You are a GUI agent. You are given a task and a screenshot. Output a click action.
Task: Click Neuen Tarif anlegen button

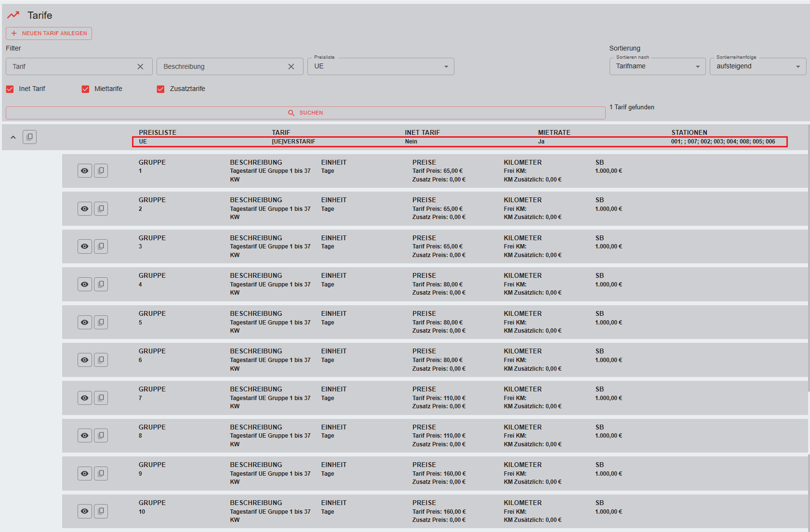pos(49,33)
